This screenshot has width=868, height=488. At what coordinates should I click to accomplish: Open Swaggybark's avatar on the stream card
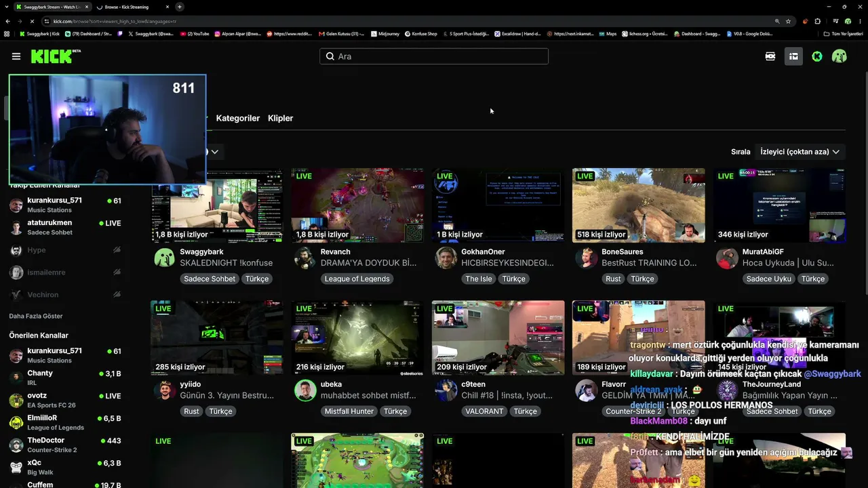pos(164,258)
